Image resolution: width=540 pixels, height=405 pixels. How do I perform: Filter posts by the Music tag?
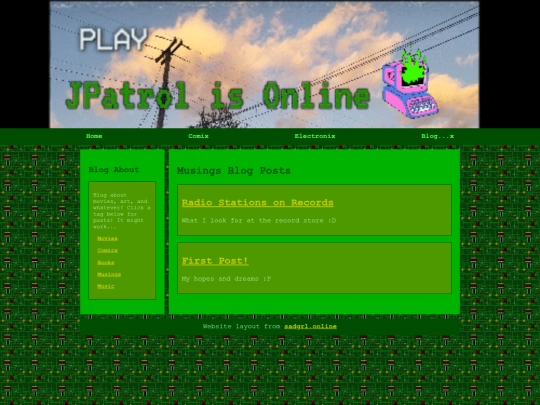tap(105, 286)
